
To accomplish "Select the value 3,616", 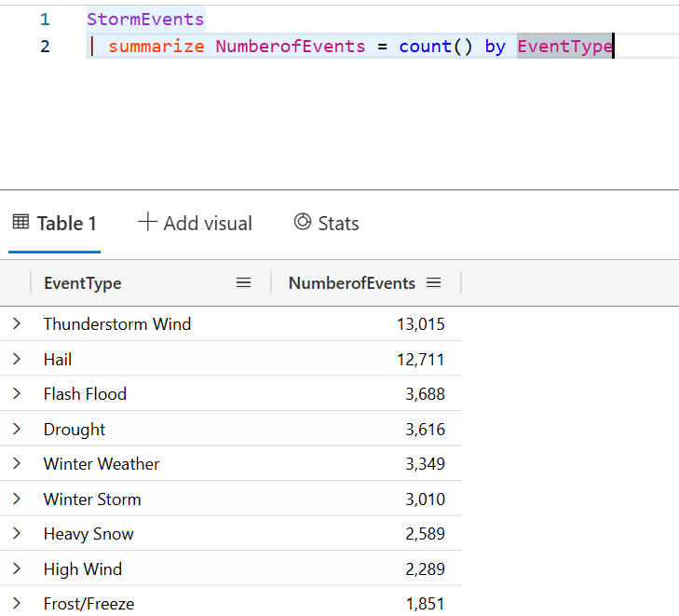I will [x=426, y=430].
